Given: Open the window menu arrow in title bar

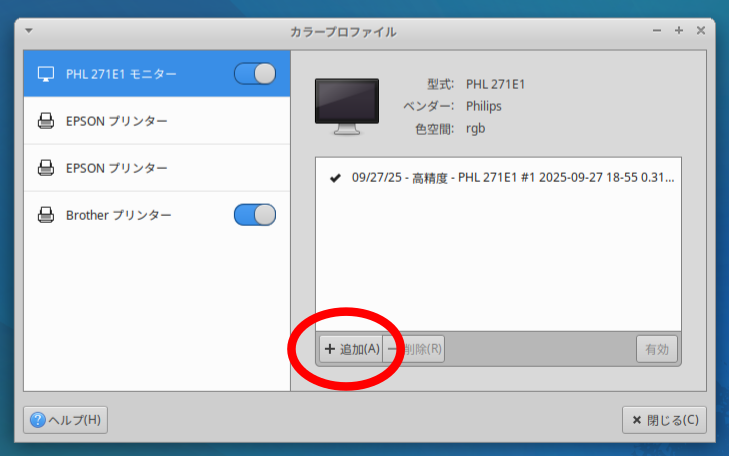Looking at the screenshot, I should (28, 31).
